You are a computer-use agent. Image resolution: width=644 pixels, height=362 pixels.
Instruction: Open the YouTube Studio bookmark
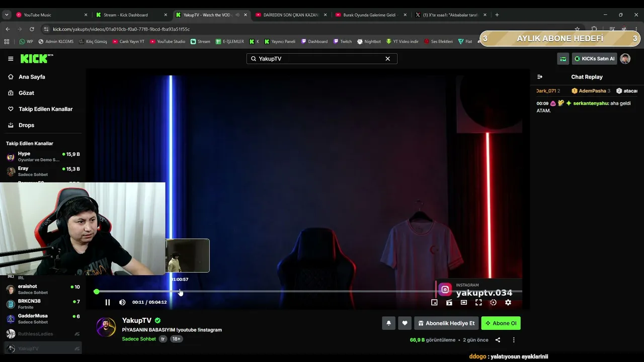click(x=168, y=42)
